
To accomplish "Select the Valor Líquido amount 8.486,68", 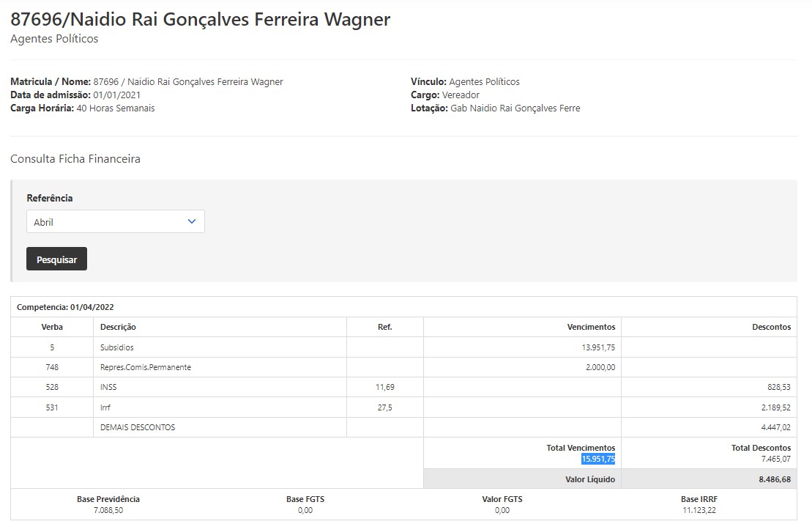I will (775, 479).
